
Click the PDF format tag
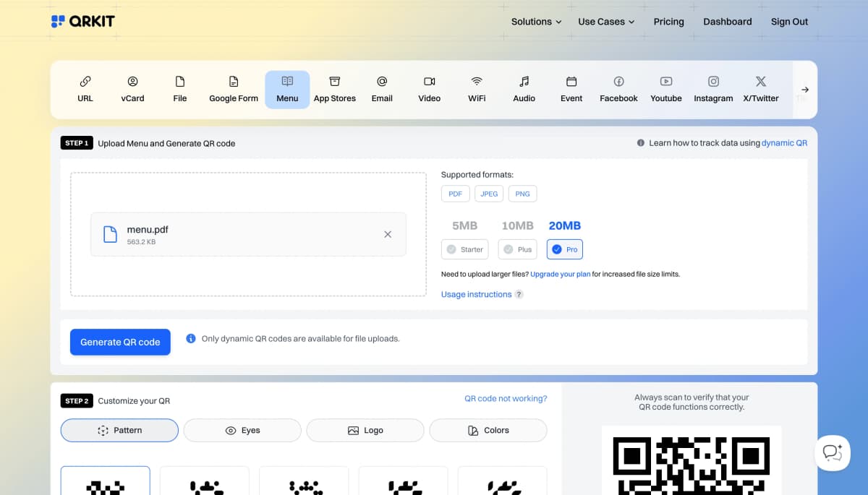pyautogui.click(x=456, y=194)
